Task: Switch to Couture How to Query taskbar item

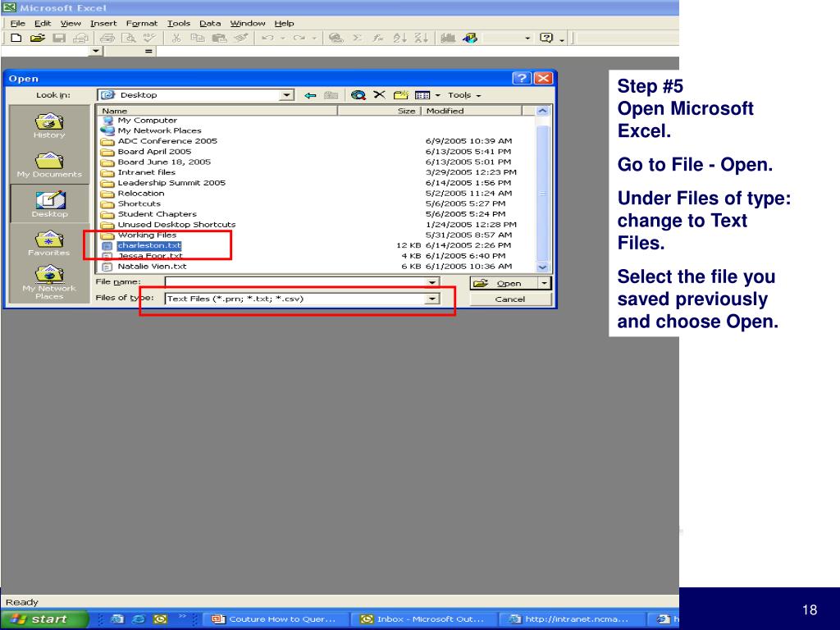Action: (x=277, y=619)
